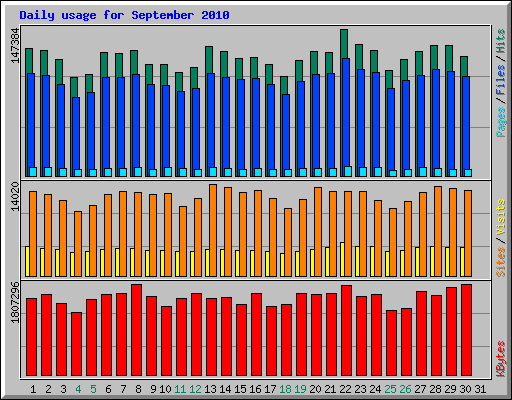Screen dimensions: 512x400
Task: Click weekend day label 25
Action: pos(390,389)
